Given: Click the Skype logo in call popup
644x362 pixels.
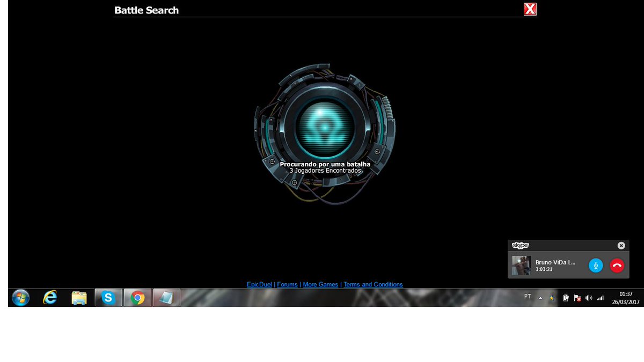Looking at the screenshot, I should coord(521,246).
